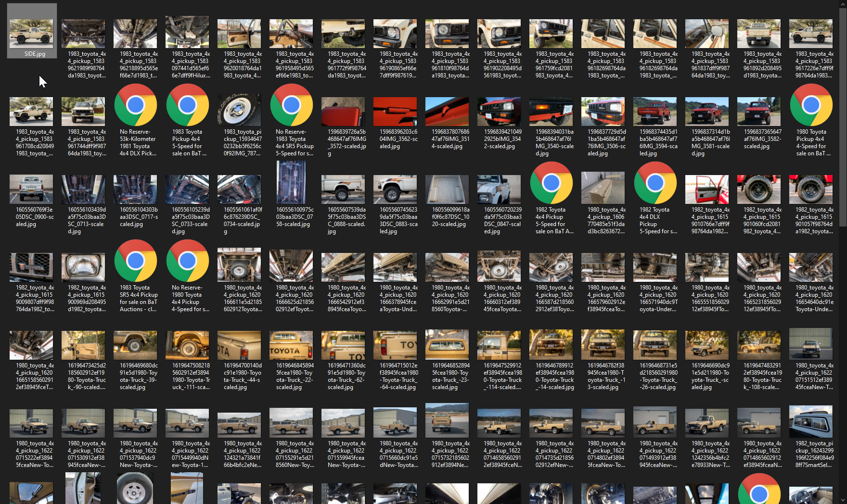Screen dimensions: 847x504
Task: Select thumbnail of DSC_0900-scaled.jpg
Action: pos(31,189)
